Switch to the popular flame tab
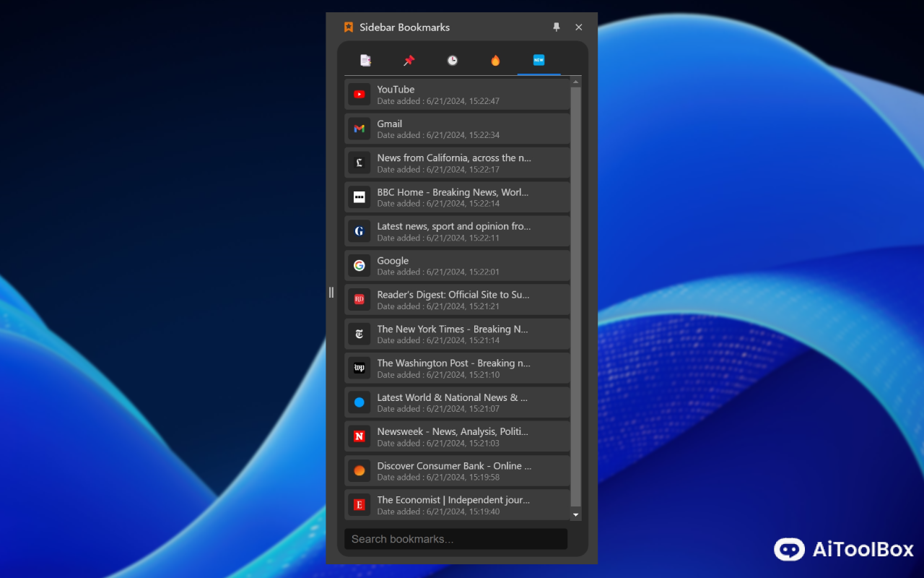 click(495, 61)
